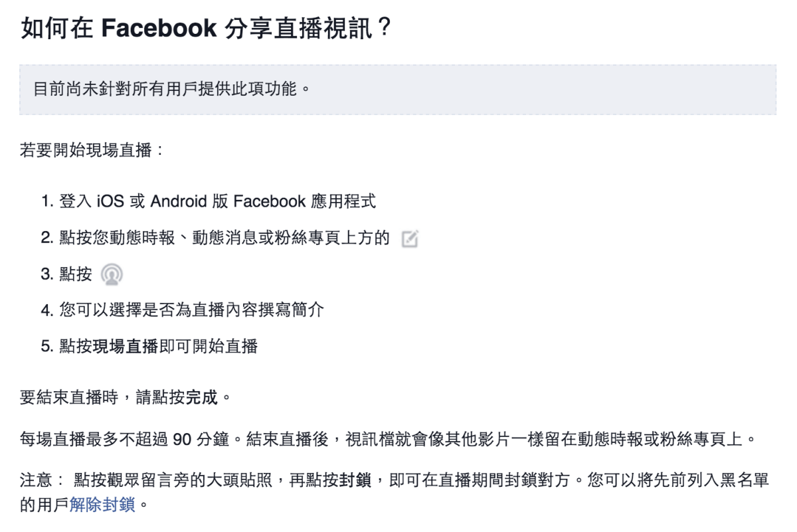Click the sentence about 90 分鐘 limit

pyautogui.click(x=389, y=440)
